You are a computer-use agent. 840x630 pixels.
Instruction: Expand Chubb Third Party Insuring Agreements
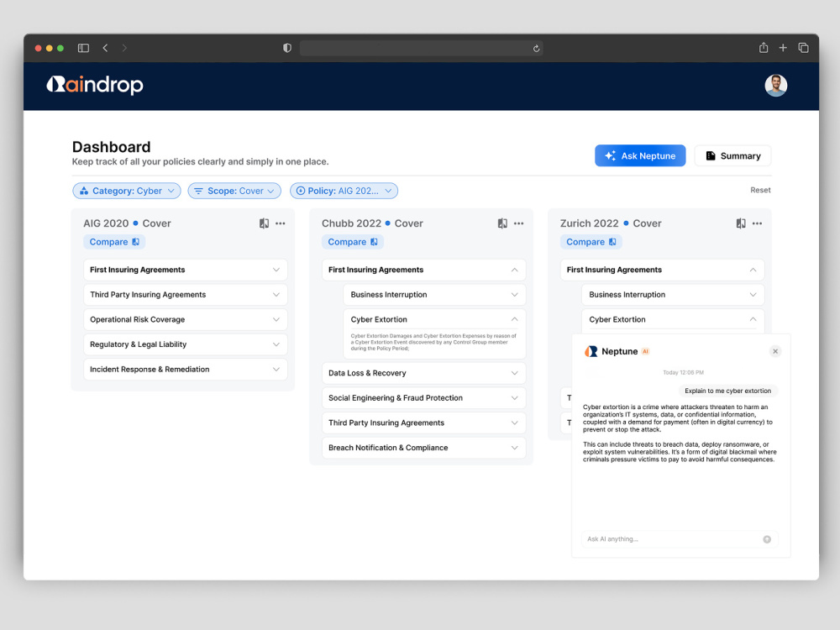[423, 423]
